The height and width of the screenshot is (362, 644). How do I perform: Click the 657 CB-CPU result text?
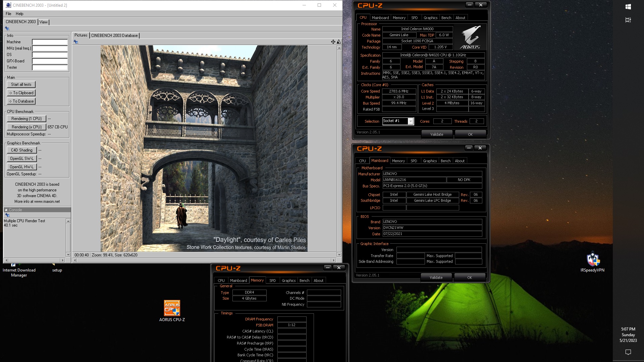tap(58, 127)
